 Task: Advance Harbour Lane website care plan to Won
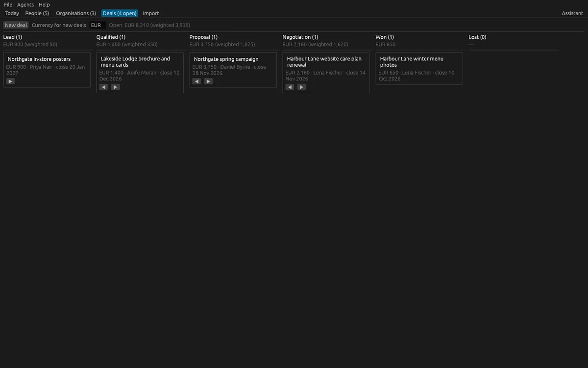[x=301, y=87]
